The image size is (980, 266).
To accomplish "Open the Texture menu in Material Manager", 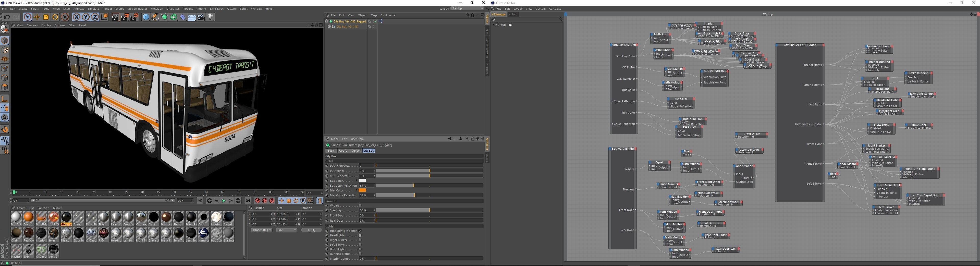I will [57, 208].
